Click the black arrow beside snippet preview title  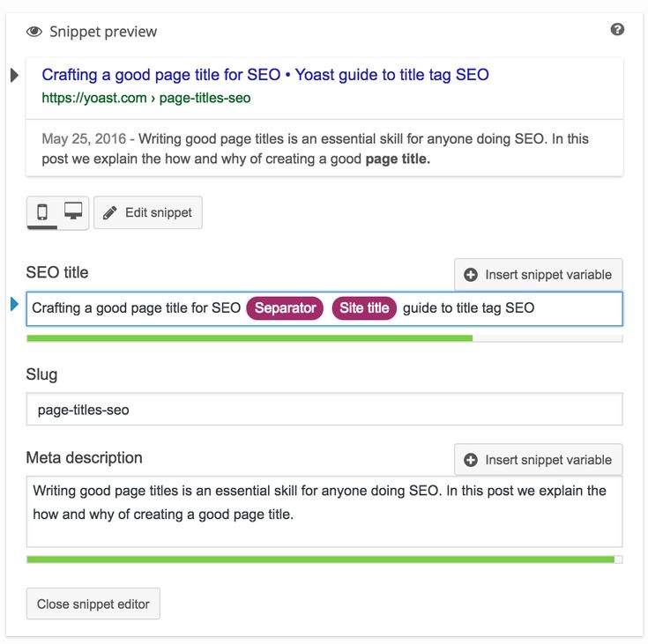(x=14, y=75)
